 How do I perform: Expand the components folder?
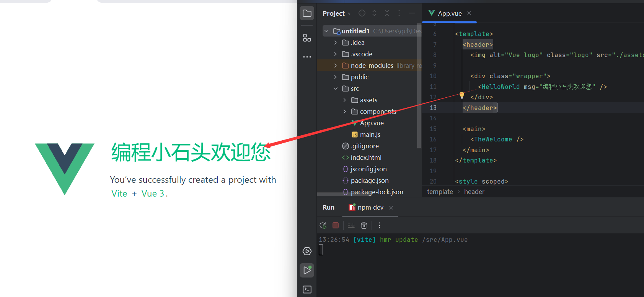coord(345,112)
